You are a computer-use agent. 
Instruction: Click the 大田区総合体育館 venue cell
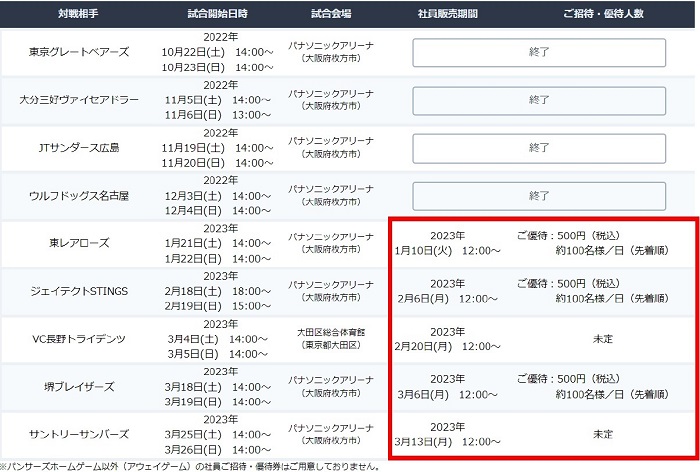tap(331, 339)
